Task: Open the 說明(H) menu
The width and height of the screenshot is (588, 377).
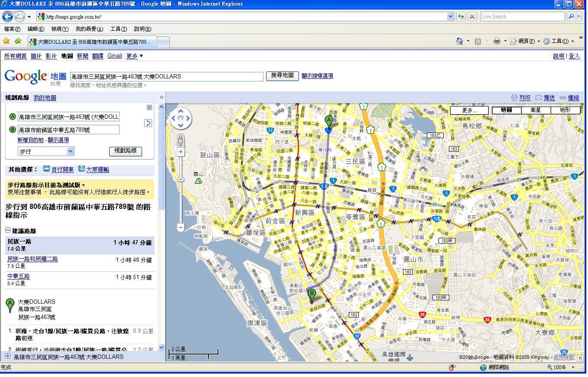Action: (143, 29)
